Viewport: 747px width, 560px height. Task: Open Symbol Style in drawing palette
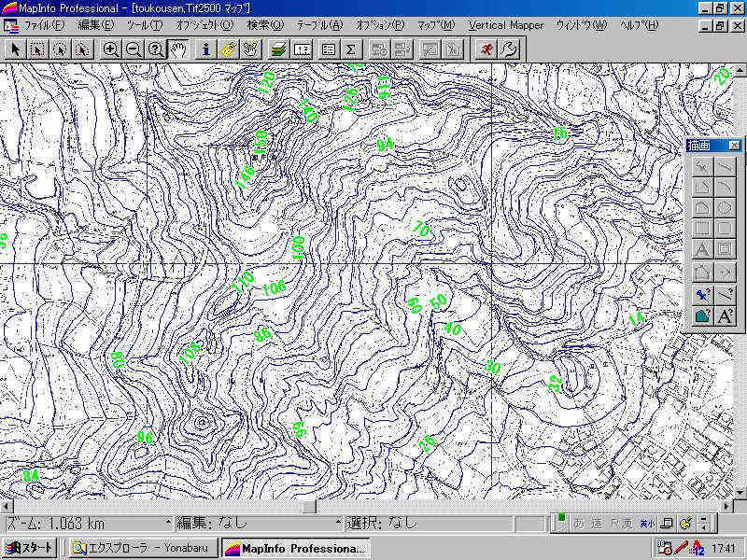pos(703,294)
